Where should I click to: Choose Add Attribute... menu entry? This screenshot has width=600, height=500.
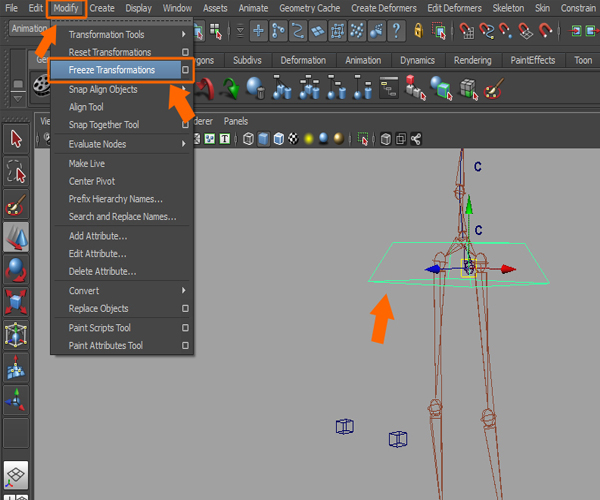98,236
